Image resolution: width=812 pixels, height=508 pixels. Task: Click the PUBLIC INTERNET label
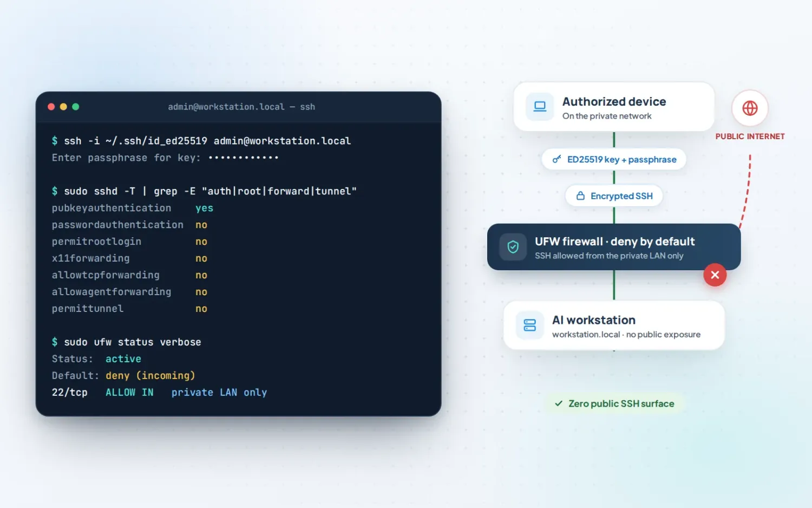[x=750, y=136]
